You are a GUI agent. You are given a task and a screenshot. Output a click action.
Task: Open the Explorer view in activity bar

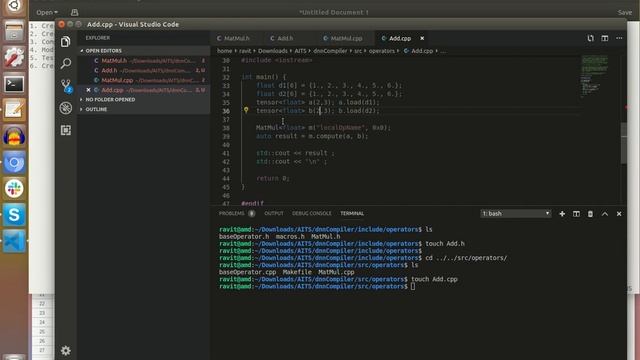click(66, 42)
